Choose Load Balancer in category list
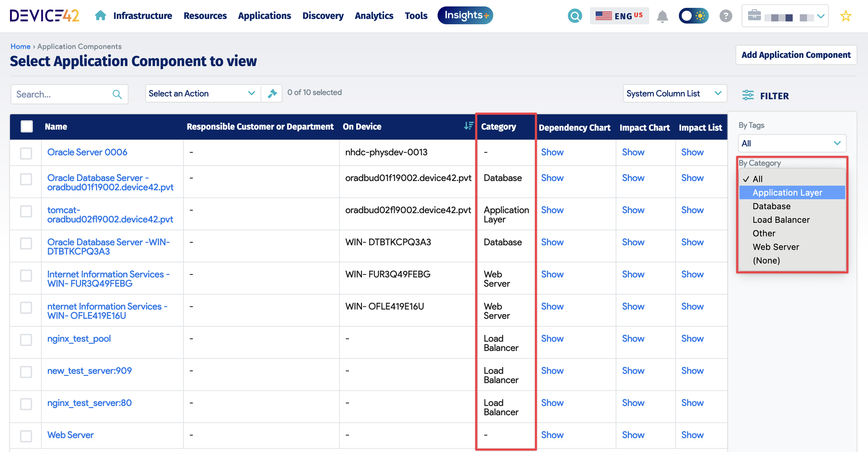Image resolution: width=868 pixels, height=452 pixels. click(x=781, y=220)
